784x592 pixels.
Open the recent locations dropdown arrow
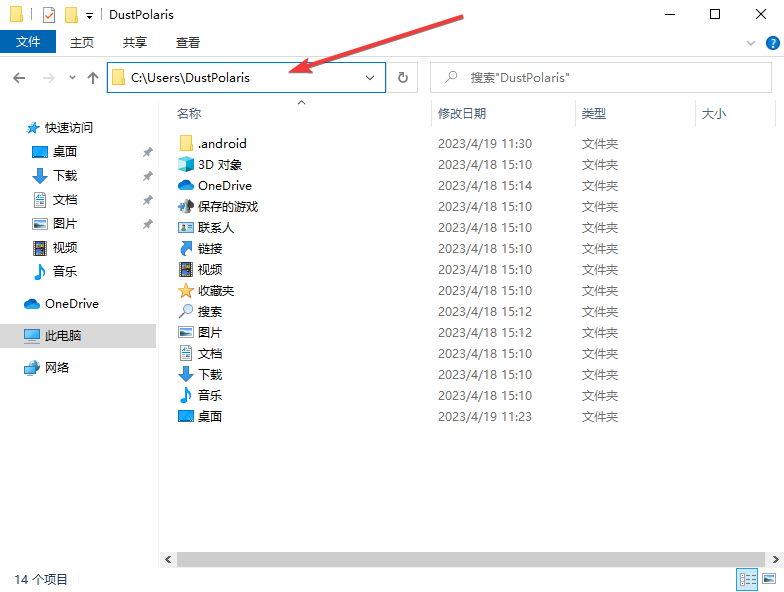pyautogui.click(x=72, y=78)
